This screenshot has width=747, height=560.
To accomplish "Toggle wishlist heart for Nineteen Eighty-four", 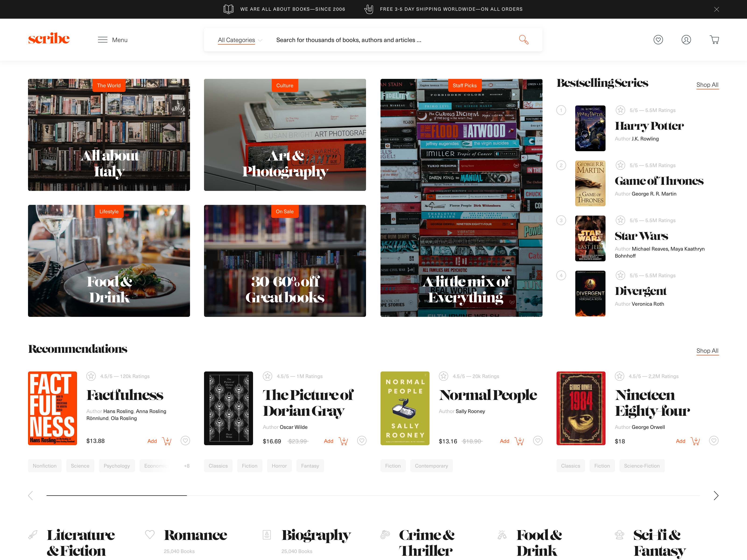I will (x=714, y=441).
